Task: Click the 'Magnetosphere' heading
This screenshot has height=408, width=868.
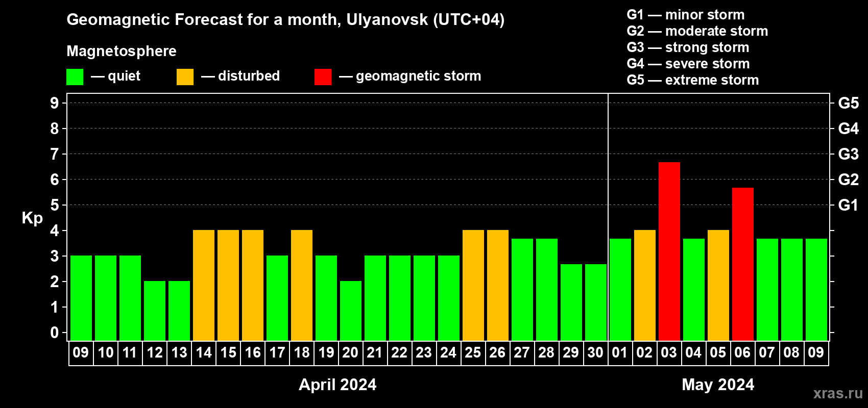Action: pyautogui.click(x=122, y=51)
